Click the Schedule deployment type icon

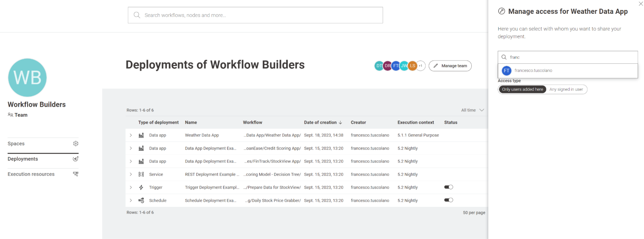pos(141,200)
